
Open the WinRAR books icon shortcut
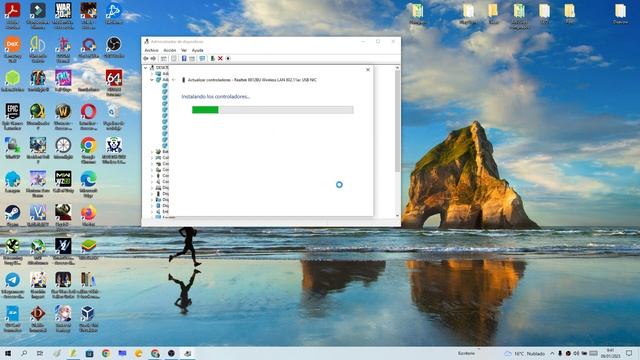pos(88,285)
